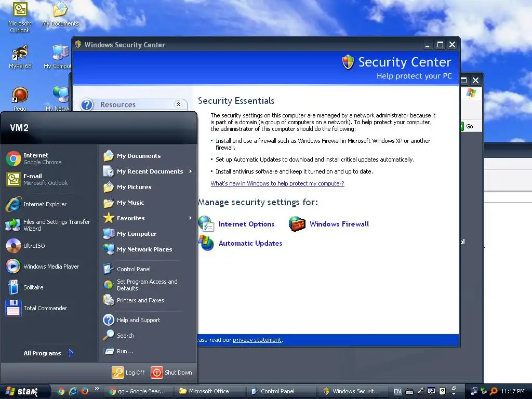Viewport: 532px width, 399px height.
Task: Switch to Microsoft Office taskbar button
Action: tap(209, 391)
